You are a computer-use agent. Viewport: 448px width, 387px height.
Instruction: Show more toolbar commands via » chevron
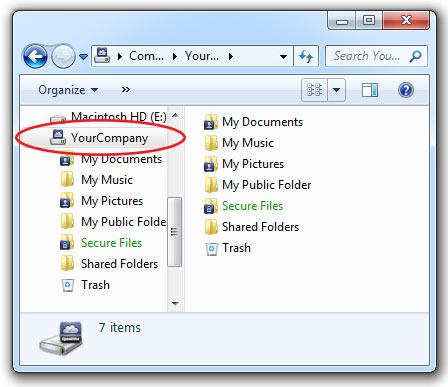click(126, 90)
